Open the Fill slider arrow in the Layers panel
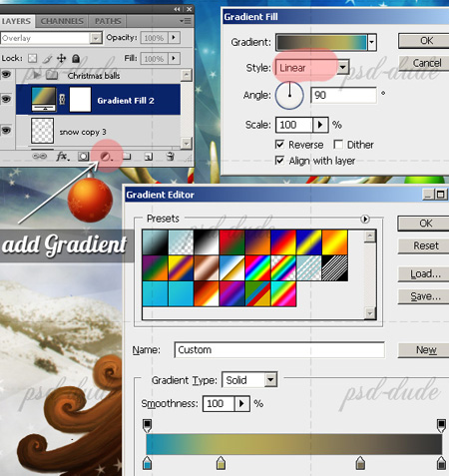 [174, 58]
